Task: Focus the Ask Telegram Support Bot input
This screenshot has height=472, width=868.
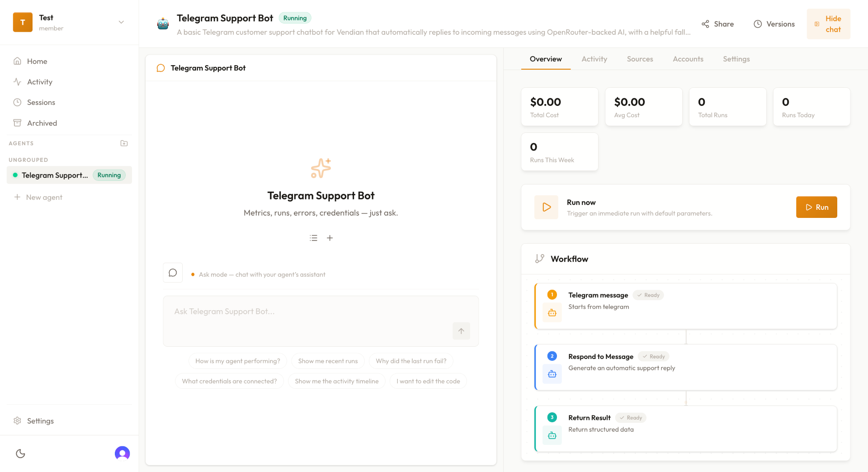Action: tap(321, 321)
